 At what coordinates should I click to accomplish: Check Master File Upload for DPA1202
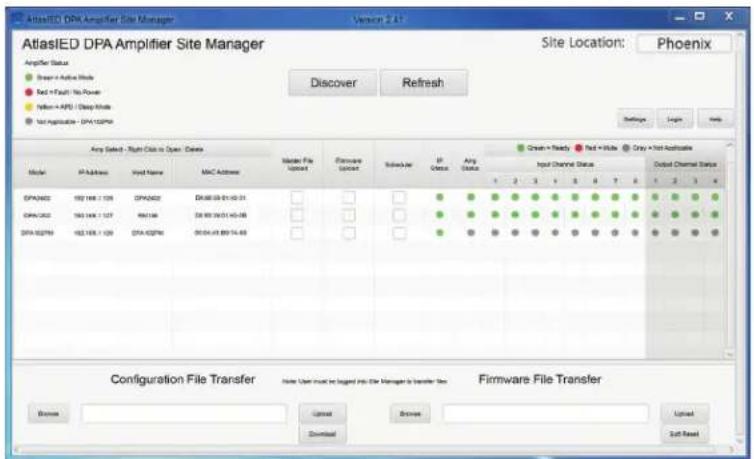click(297, 215)
